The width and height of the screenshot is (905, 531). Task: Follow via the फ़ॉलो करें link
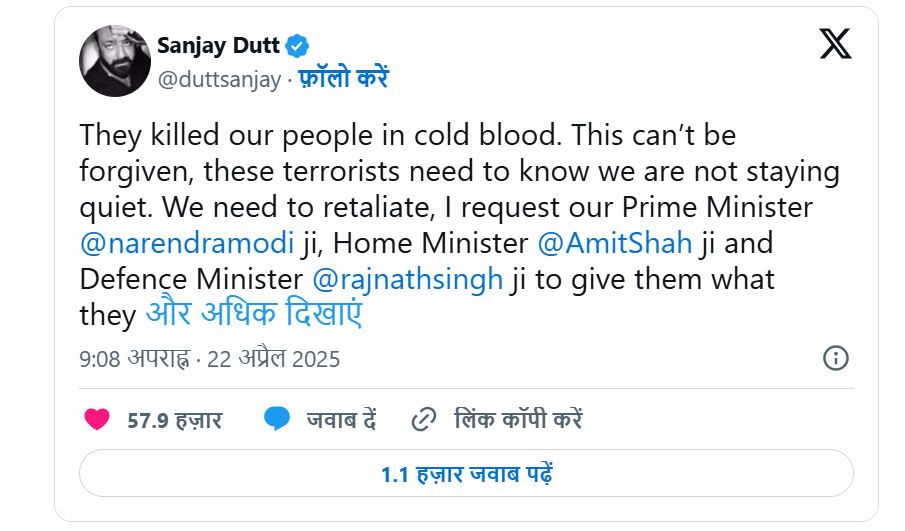click(x=343, y=80)
